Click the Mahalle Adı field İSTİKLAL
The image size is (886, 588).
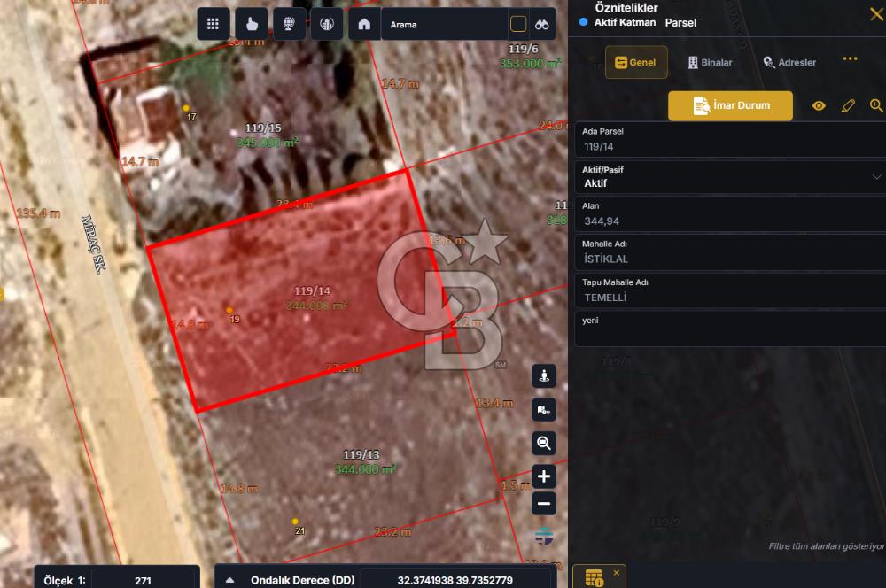730,252
